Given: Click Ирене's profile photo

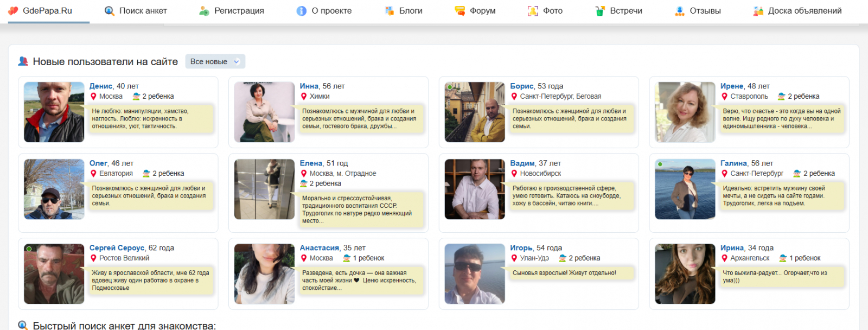Looking at the screenshot, I should click(685, 112).
